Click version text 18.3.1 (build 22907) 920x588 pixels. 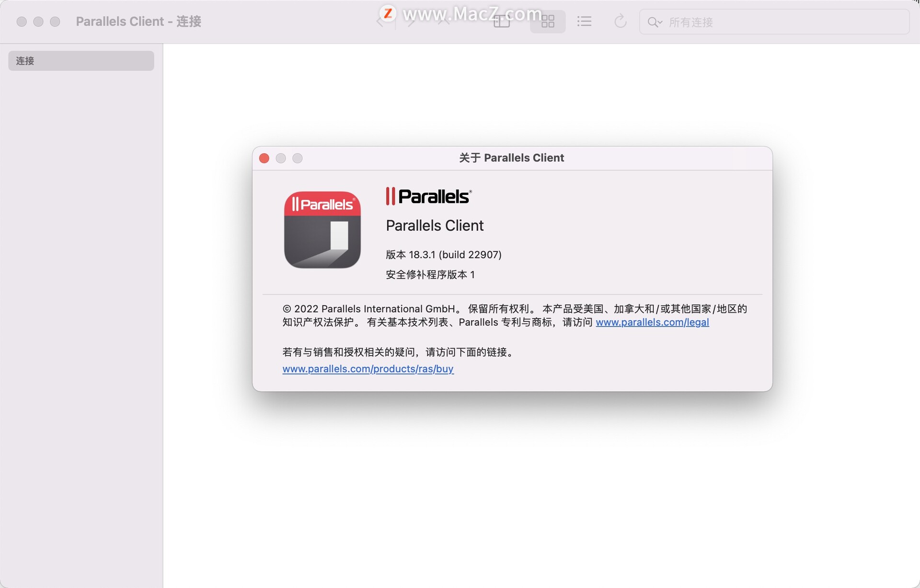tap(444, 255)
